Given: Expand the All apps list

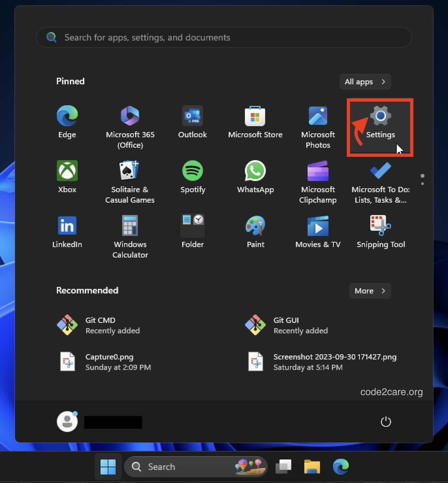Looking at the screenshot, I should 365,82.
